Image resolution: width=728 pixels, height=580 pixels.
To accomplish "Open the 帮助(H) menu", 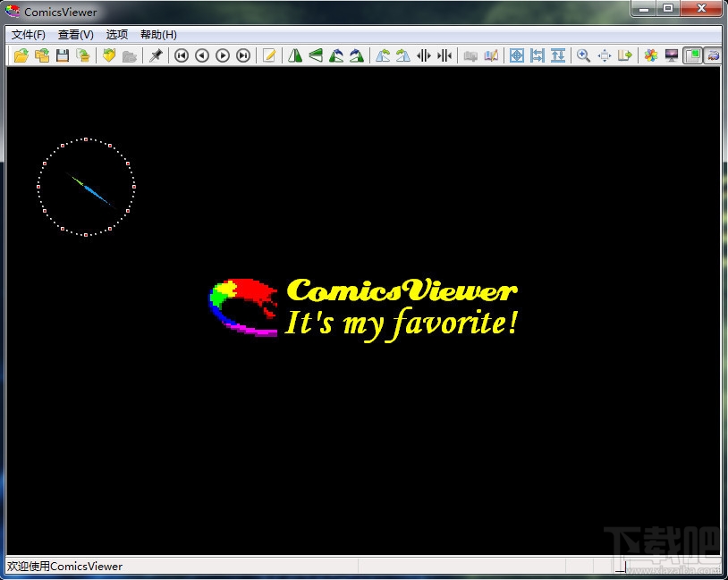I will 158,35.
